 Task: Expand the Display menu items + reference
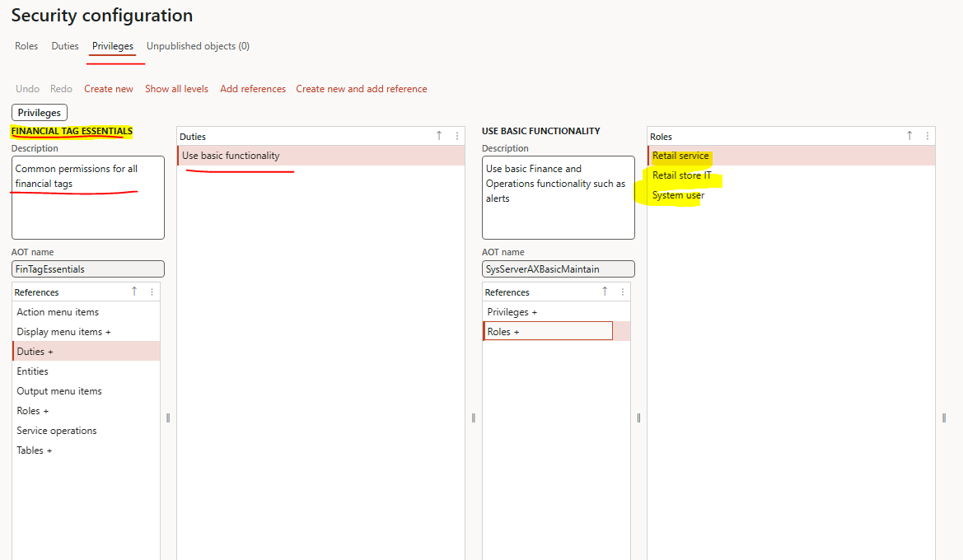63,332
